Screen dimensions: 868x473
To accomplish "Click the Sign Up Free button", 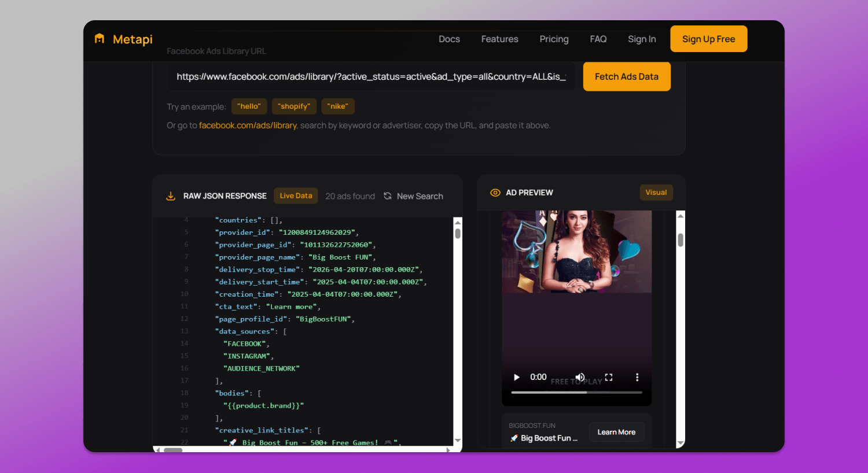I will pos(709,39).
